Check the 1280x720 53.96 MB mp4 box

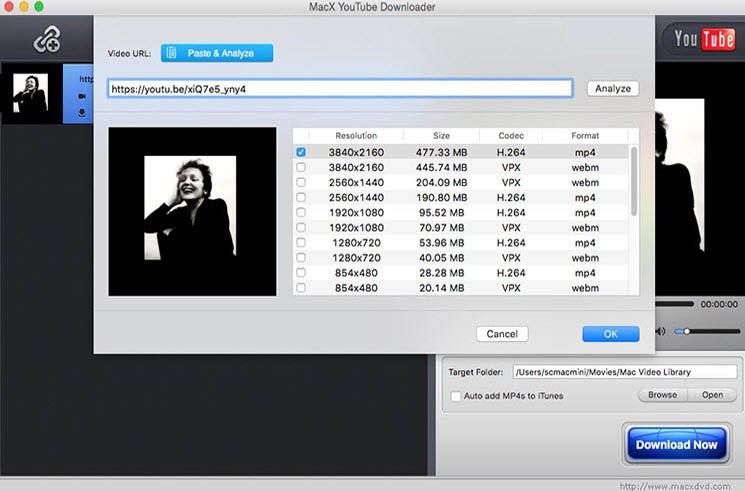coord(301,242)
